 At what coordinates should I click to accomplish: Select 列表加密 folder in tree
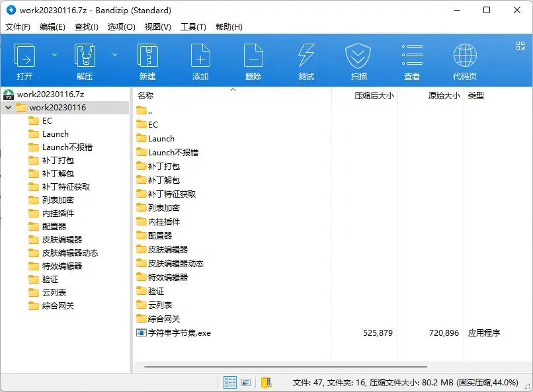point(51,200)
